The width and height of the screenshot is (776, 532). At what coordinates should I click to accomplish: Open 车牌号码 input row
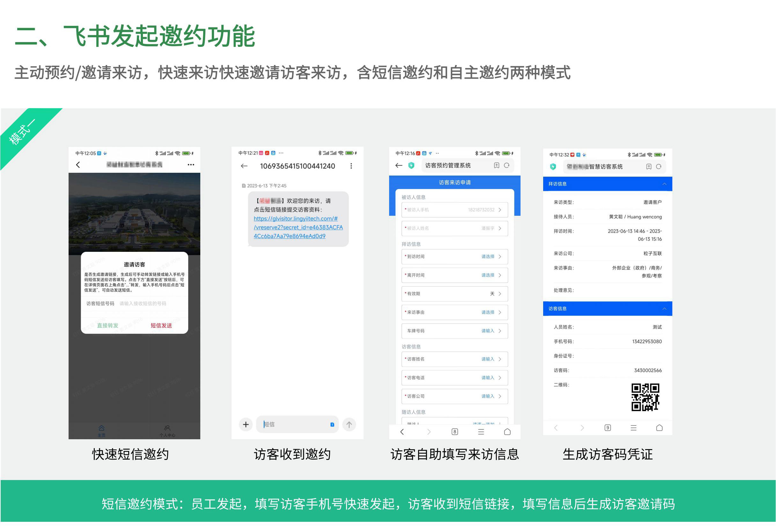click(455, 331)
